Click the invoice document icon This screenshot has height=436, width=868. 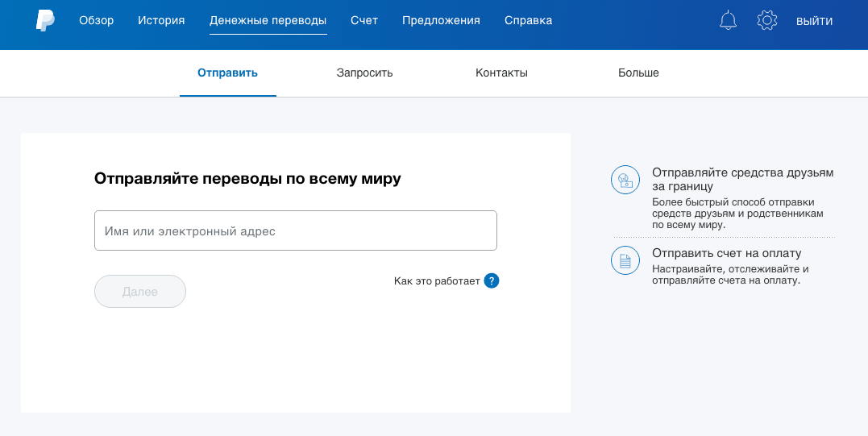click(625, 260)
